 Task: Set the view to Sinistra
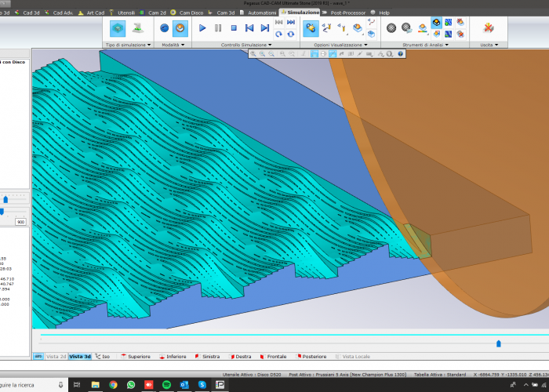click(207, 356)
